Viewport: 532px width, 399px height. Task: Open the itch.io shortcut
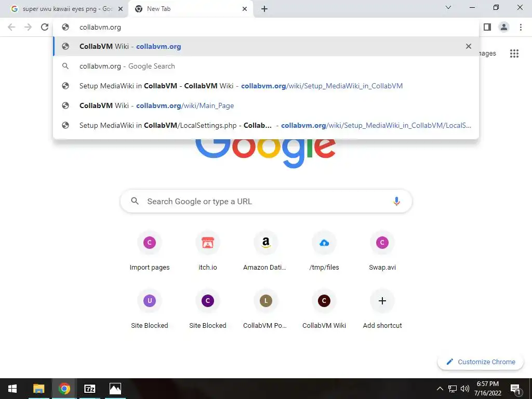208,251
